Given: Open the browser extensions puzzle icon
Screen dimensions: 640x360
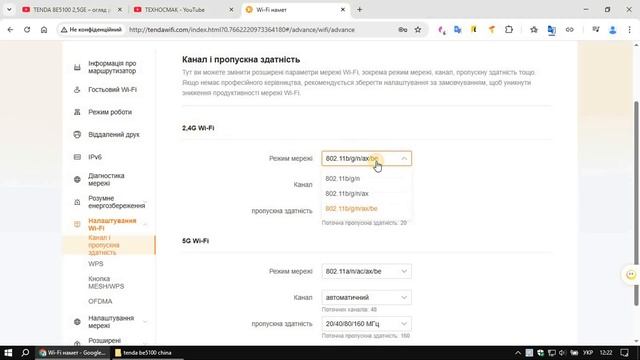Looking at the screenshot, I should coord(509,29).
